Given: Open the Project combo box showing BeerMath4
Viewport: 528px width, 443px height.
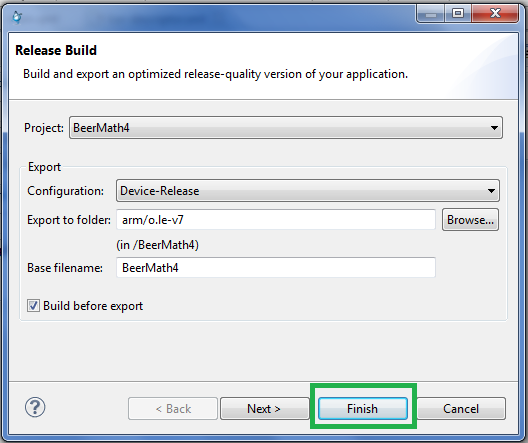Looking at the screenshot, I should (286, 128).
